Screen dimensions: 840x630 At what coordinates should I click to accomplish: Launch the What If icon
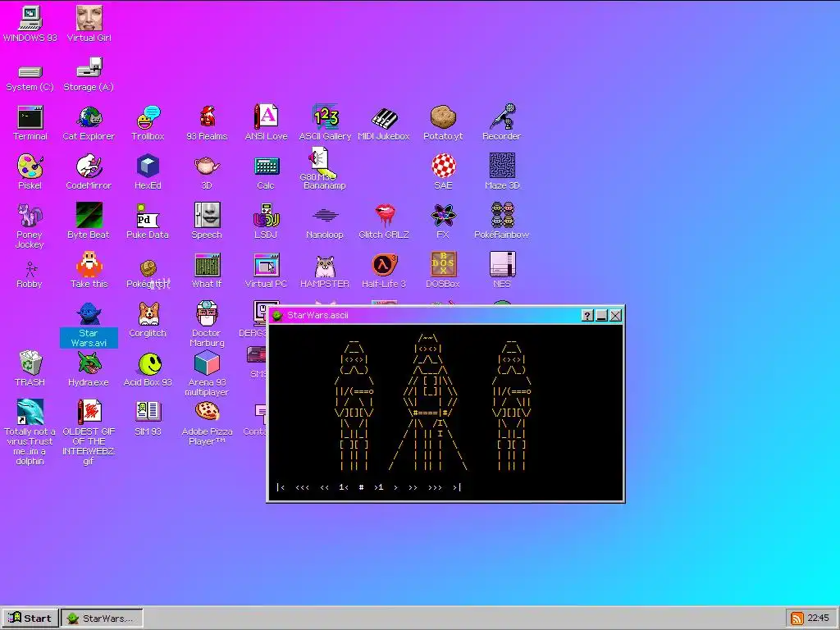[207, 270]
